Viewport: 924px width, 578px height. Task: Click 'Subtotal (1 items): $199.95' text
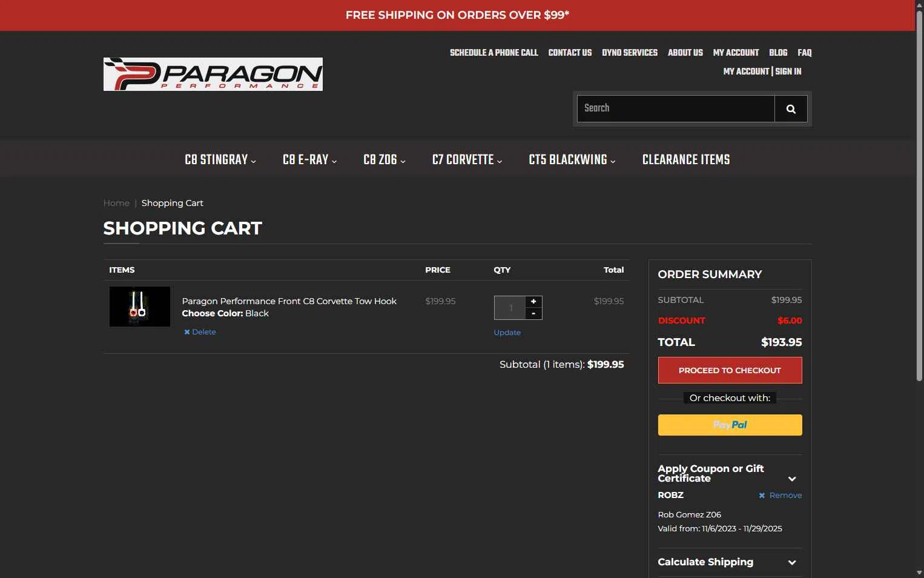(x=562, y=365)
